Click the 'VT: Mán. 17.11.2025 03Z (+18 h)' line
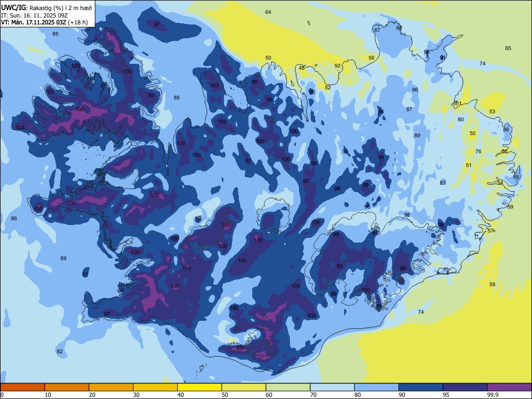This screenshot has height=399, width=532. tap(45, 22)
